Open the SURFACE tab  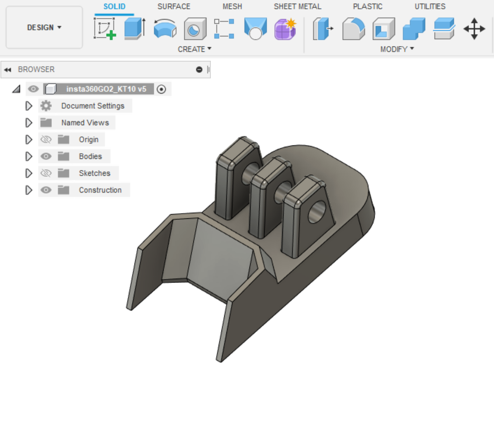174,7
